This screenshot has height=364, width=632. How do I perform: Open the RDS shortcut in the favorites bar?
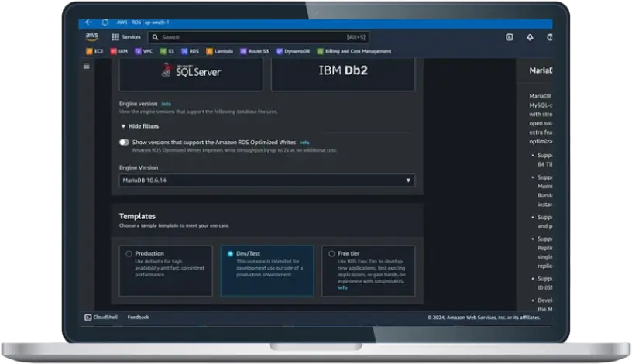pos(190,51)
